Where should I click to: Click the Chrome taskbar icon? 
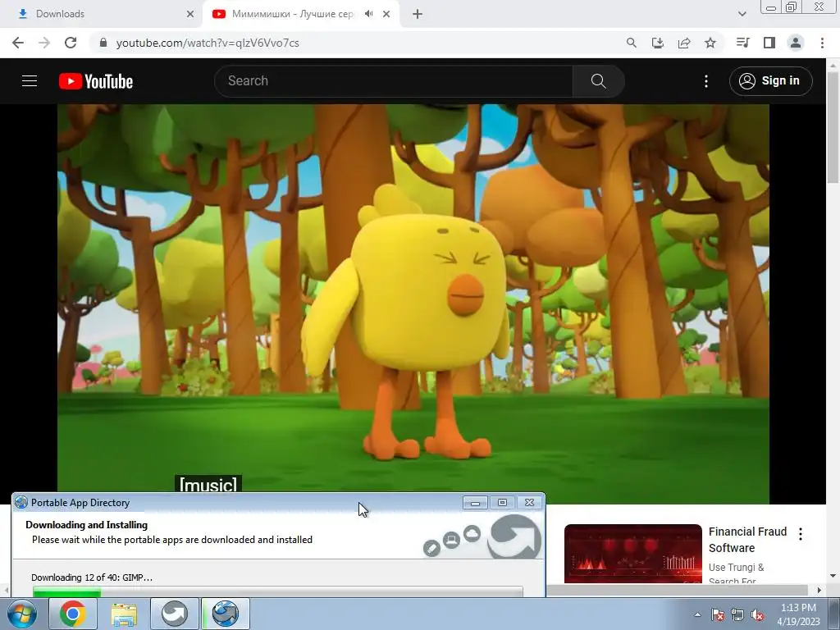coord(73,614)
